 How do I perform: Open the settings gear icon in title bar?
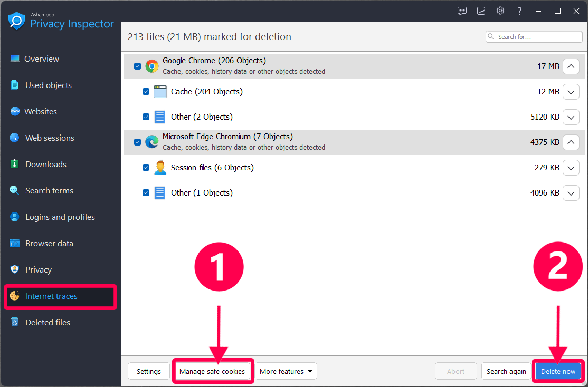(x=500, y=11)
